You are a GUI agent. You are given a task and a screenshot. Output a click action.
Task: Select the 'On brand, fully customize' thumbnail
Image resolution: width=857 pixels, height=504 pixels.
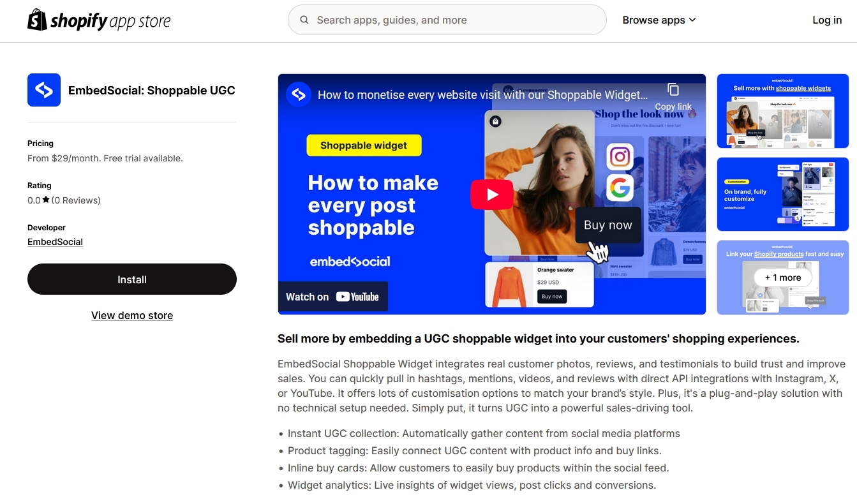(782, 194)
